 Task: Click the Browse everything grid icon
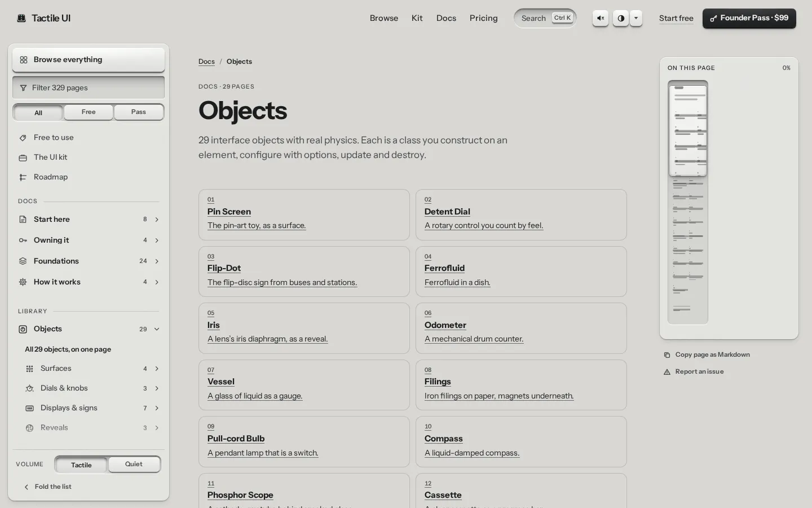[x=24, y=60]
